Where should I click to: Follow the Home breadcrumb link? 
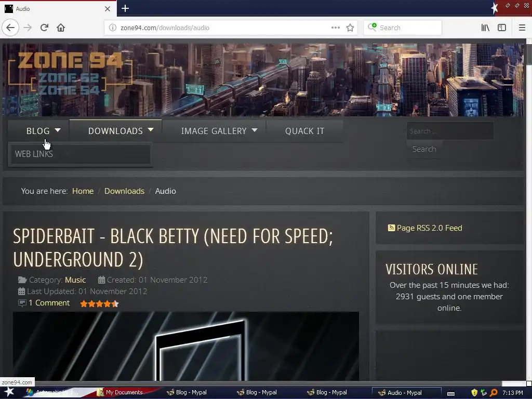click(83, 191)
